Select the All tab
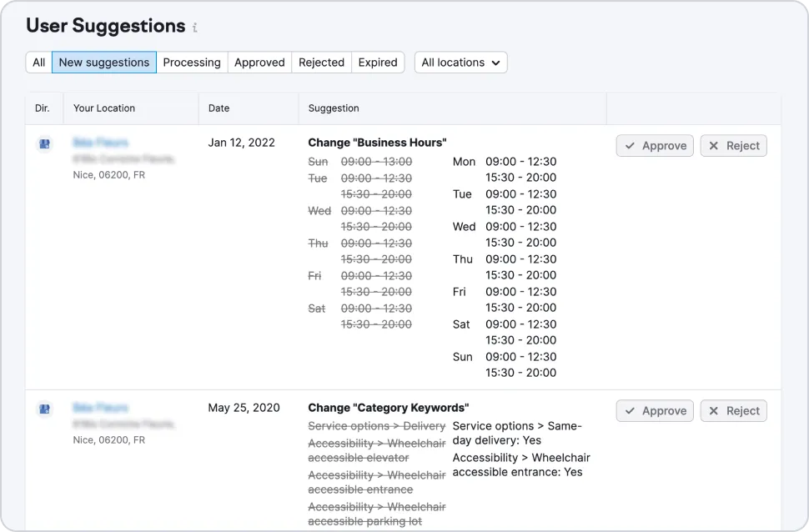Screen dimensions: 809x532 (x=38, y=63)
